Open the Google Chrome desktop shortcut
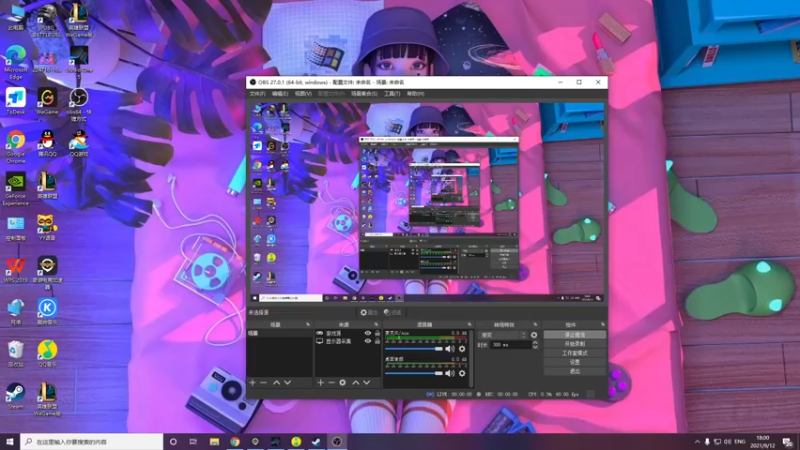Screen dimensions: 800x450 point(16,146)
